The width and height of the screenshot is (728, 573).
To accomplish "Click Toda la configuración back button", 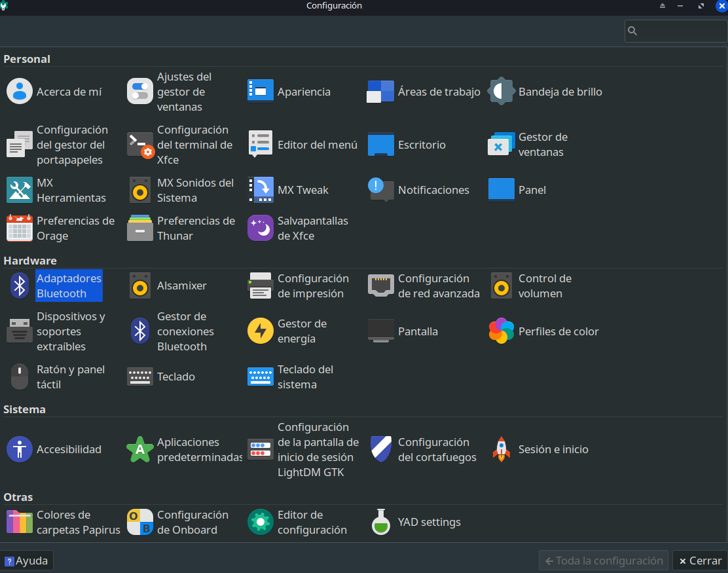I will pyautogui.click(x=604, y=561).
